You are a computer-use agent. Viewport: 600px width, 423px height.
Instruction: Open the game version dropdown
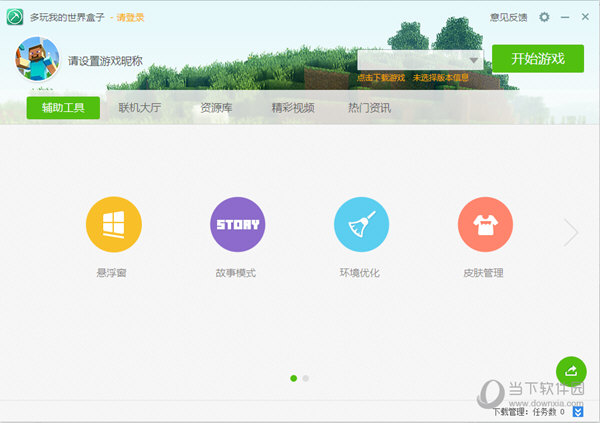[x=420, y=60]
